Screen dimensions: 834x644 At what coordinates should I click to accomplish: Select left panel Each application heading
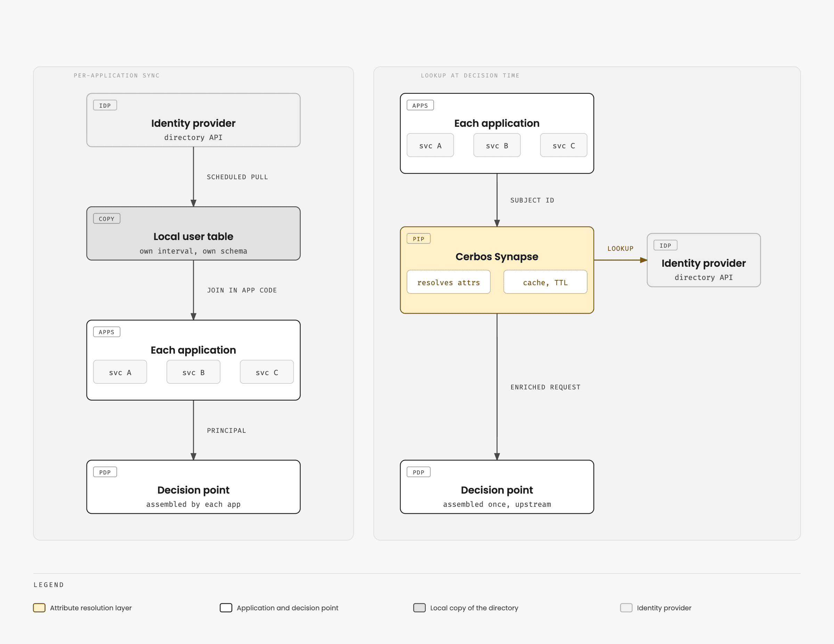coord(193,350)
